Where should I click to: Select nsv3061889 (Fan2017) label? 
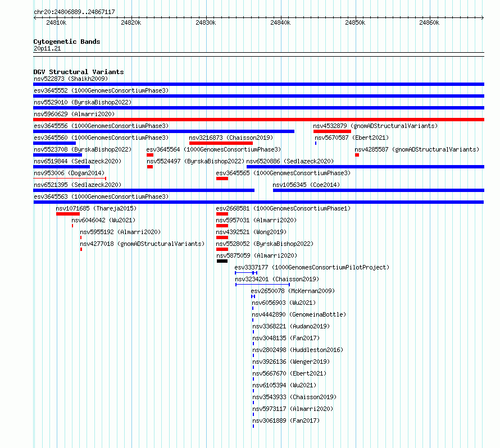coord(286,420)
